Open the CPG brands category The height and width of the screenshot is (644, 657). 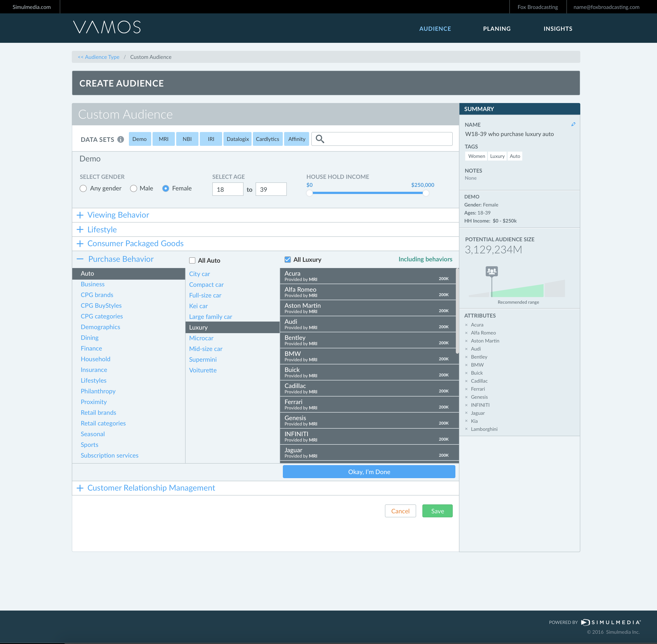click(x=97, y=295)
